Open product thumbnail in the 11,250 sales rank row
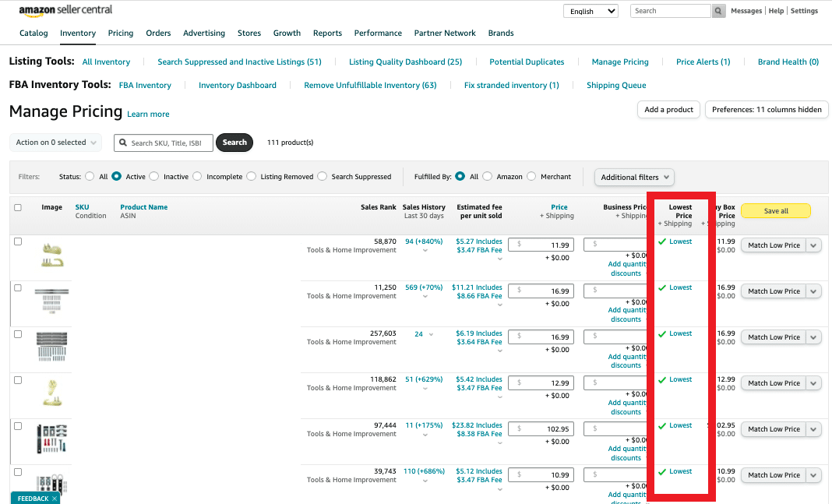The image size is (832, 504). pos(52,301)
